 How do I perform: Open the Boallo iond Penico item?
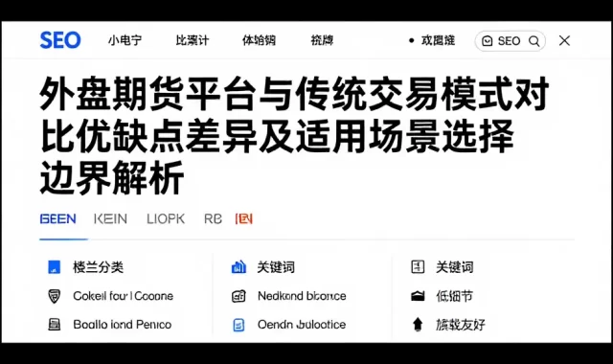[x=123, y=325]
